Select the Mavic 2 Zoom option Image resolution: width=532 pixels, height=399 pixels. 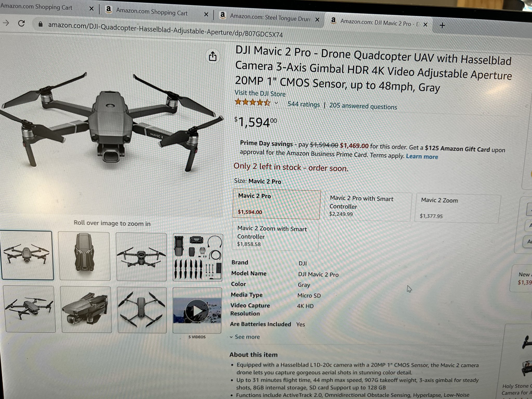(457, 209)
